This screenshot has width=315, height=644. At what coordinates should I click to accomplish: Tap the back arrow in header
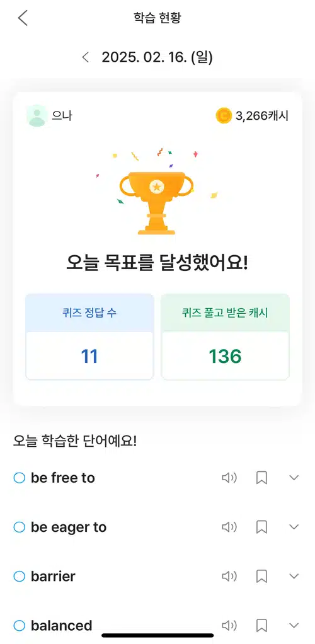(x=23, y=18)
